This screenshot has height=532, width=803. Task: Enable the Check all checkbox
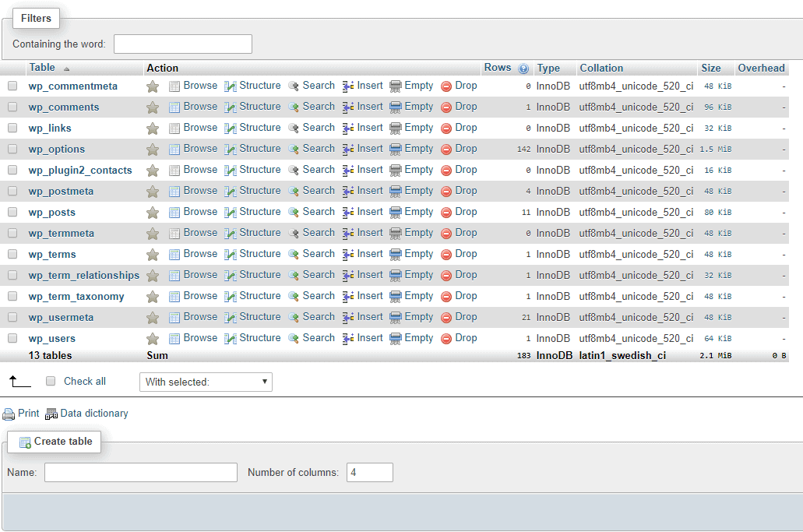pos(51,381)
